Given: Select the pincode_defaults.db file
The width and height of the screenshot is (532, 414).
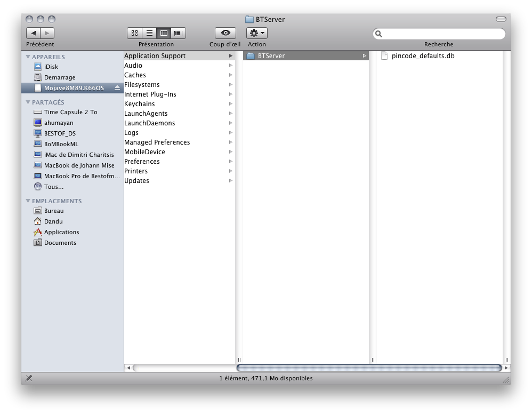Looking at the screenshot, I should tap(423, 56).
